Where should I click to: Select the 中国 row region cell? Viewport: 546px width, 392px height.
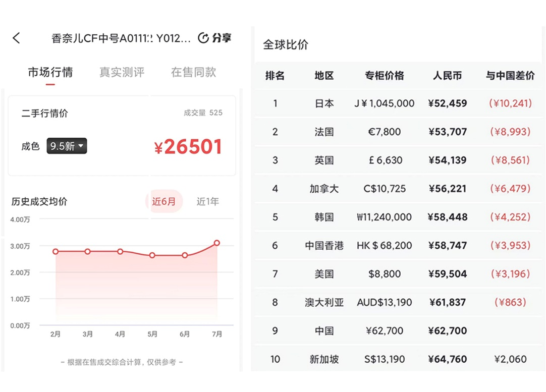tap(324, 331)
